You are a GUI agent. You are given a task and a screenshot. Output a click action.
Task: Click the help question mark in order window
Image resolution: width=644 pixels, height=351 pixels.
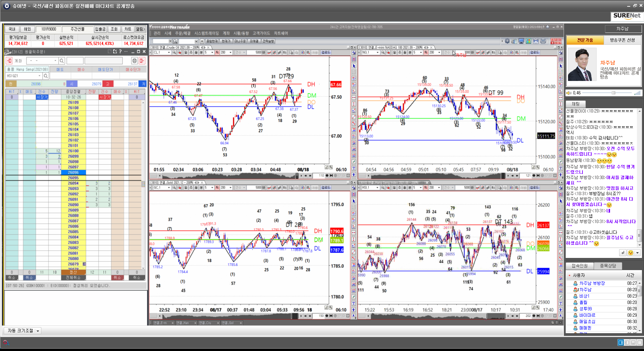click(120, 52)
